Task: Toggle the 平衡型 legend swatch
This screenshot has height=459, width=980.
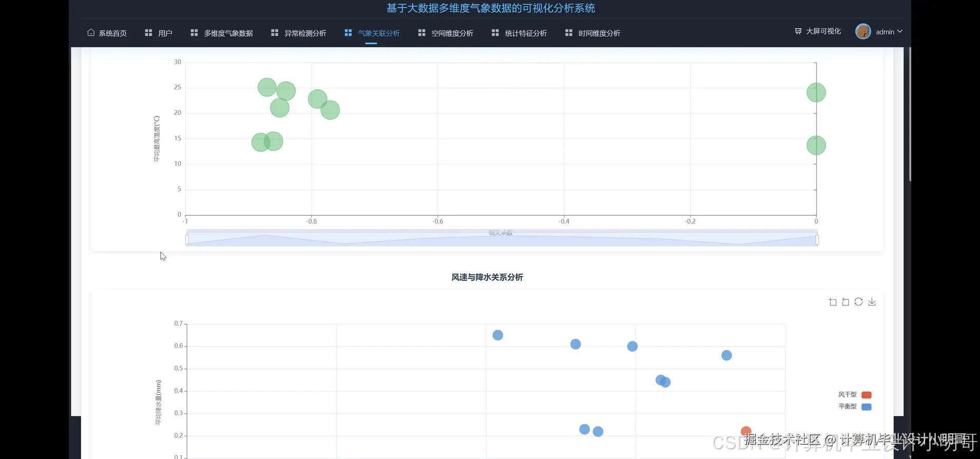Action: coord(867,407)
